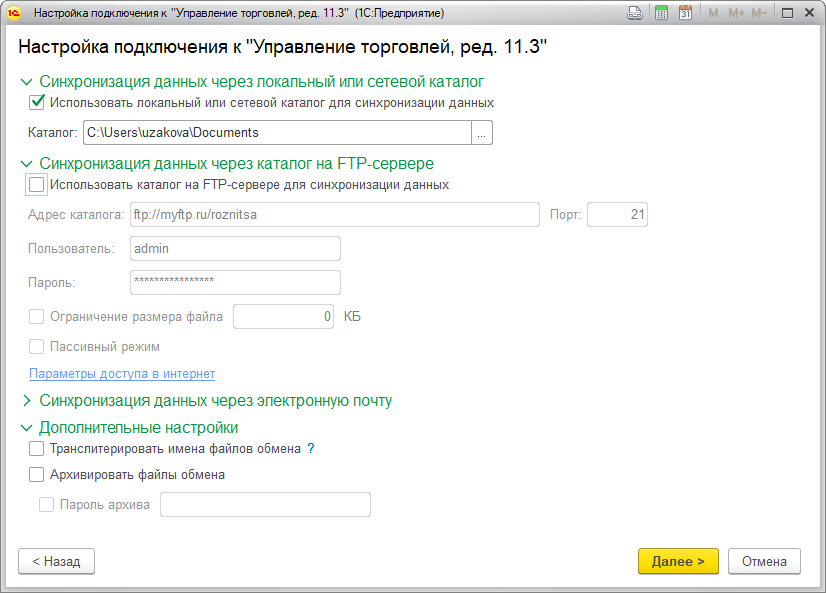Open the calendar icon in title bar

point(685,13)
